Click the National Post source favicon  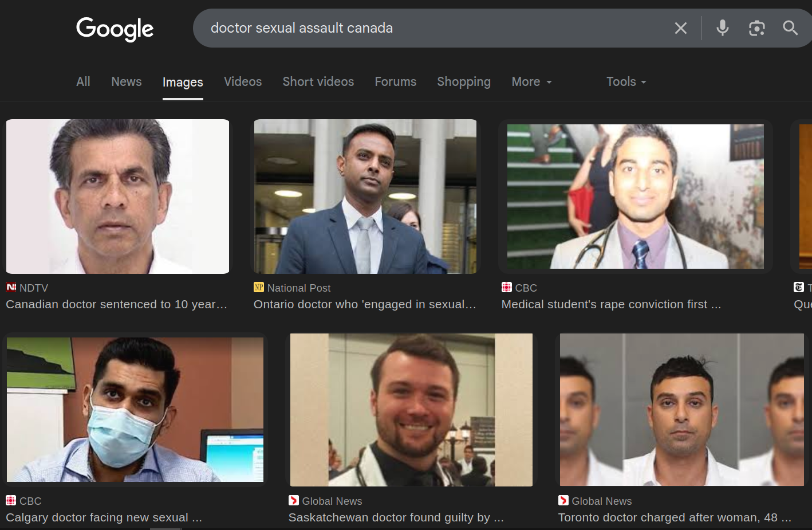(x=259, y=287)
